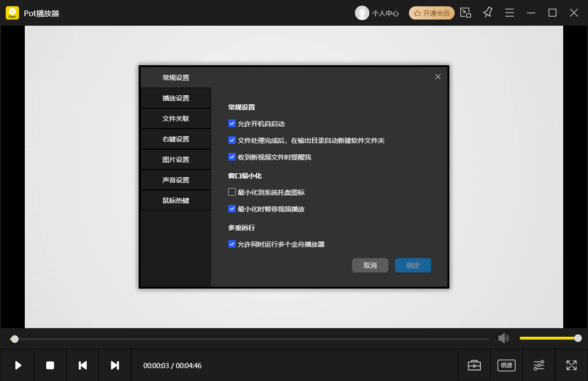The height and width of the screenshot is (381, 588).
Task: Switch to the 播放设置 tab
Action: tap(175, 98)
